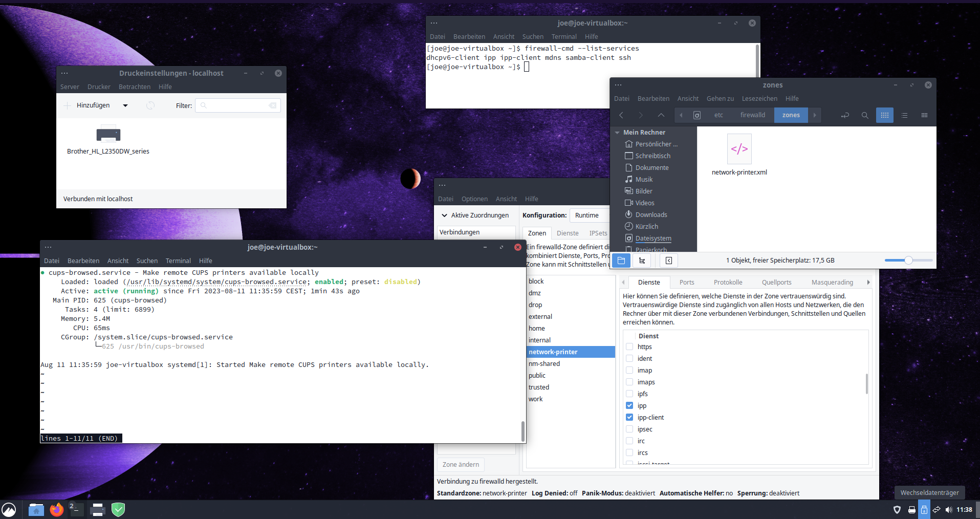Open the Gehen zu menu
Viewport: 980px width, 519px height.
coord(720,98)
